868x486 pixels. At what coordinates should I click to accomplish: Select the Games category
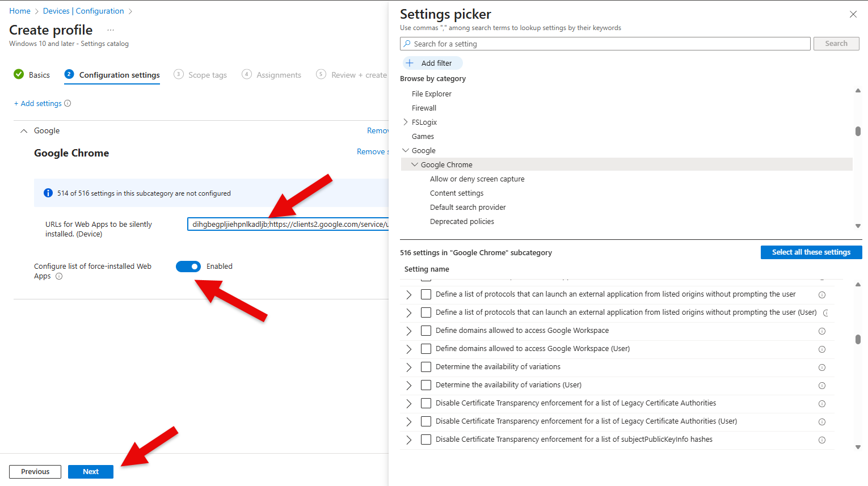pyautogui.click(x=423, y=136)
